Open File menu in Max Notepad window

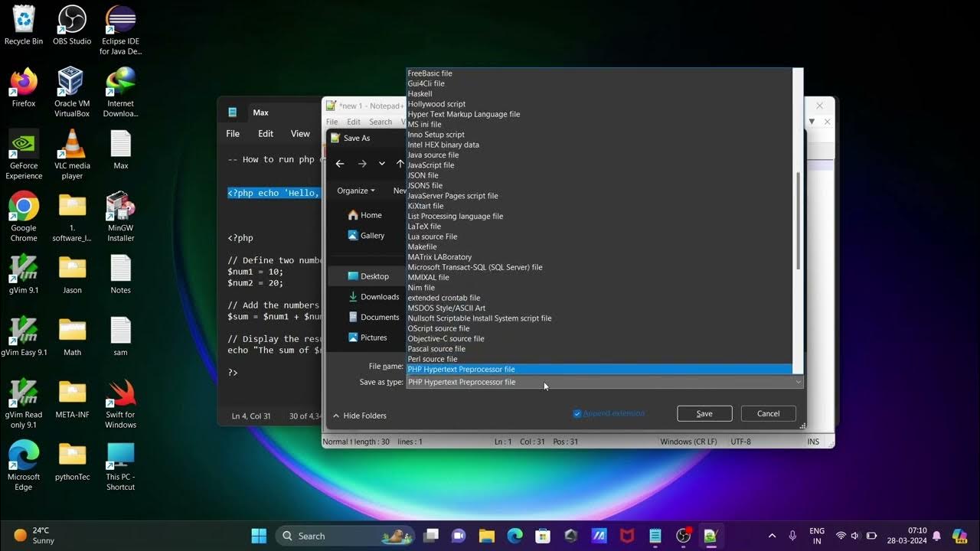pyautogui.click(x=233, y=133)
